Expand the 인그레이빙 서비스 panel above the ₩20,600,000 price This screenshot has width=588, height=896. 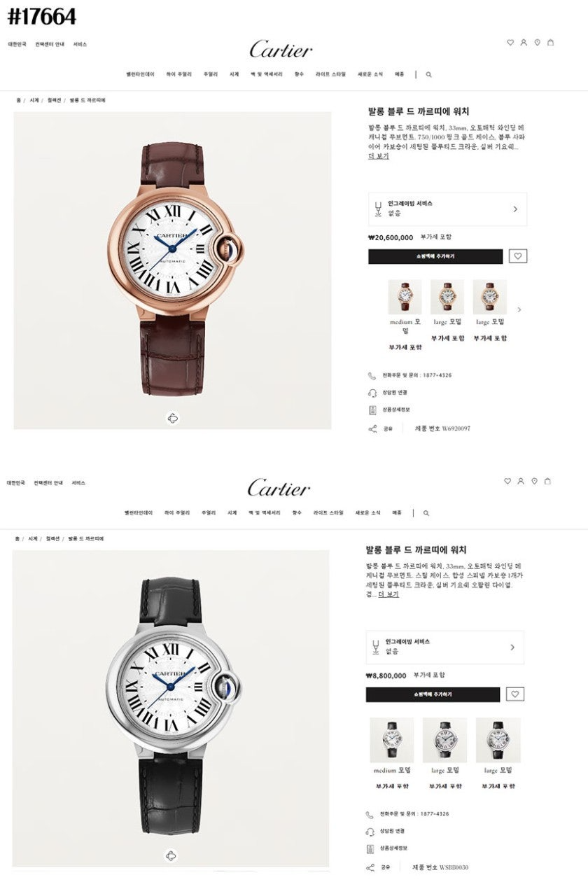point(447,209)
